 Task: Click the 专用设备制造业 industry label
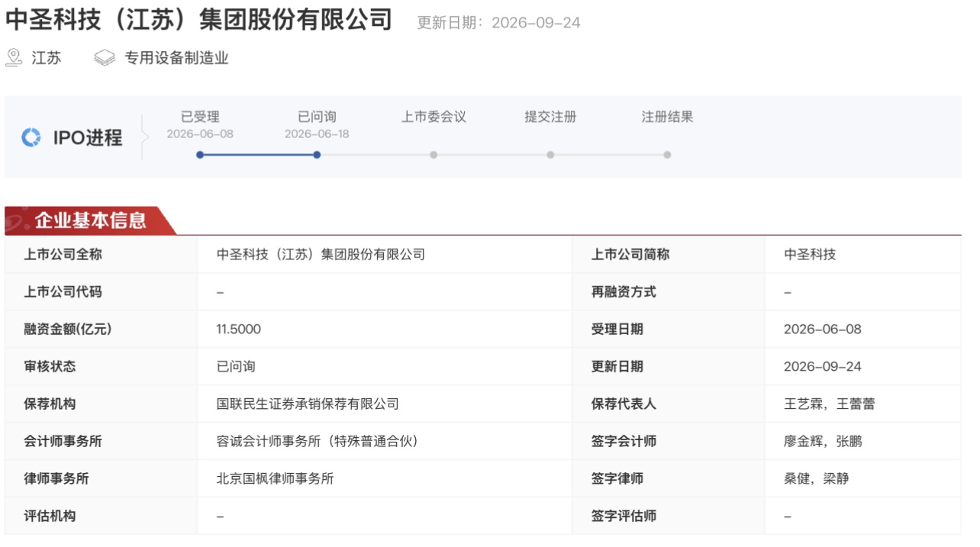177,58
